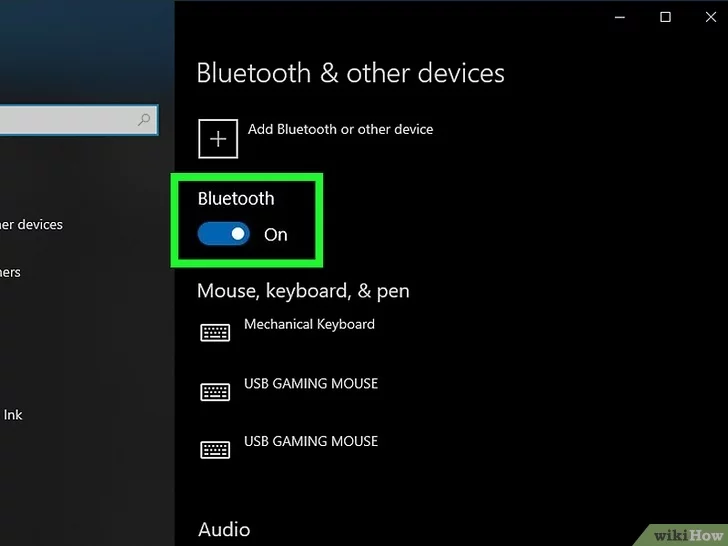
Task: Click the 'Mouse, keyboard, & pen' heading
Action: (303, 291)
